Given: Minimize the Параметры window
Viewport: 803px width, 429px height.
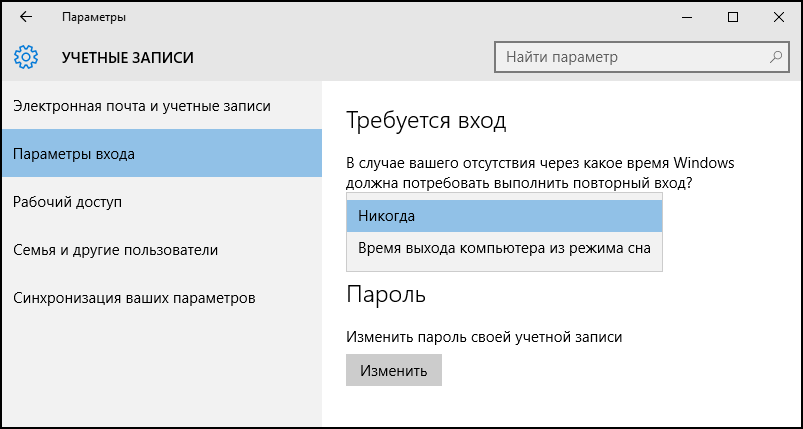Looking at the screenshot, I should [687, 17].
